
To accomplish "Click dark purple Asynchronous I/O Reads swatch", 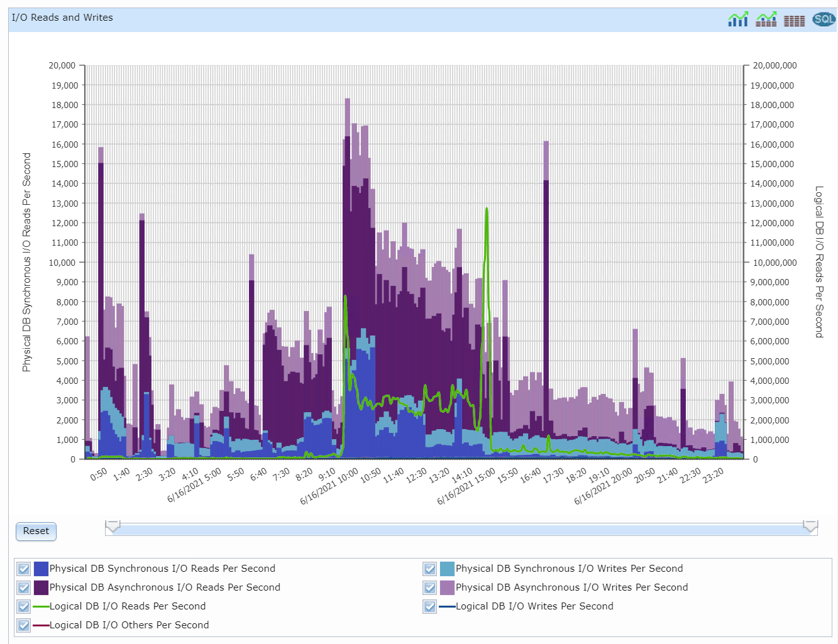I will pyautogui.click(x=41, y=588).
